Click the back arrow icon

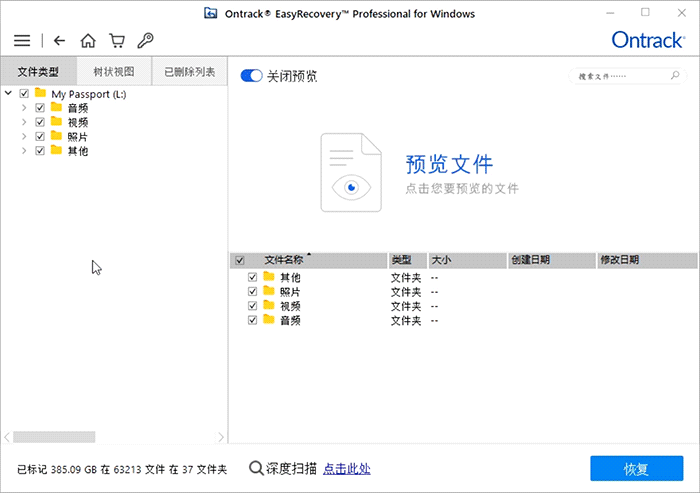[x=59, y=41]
